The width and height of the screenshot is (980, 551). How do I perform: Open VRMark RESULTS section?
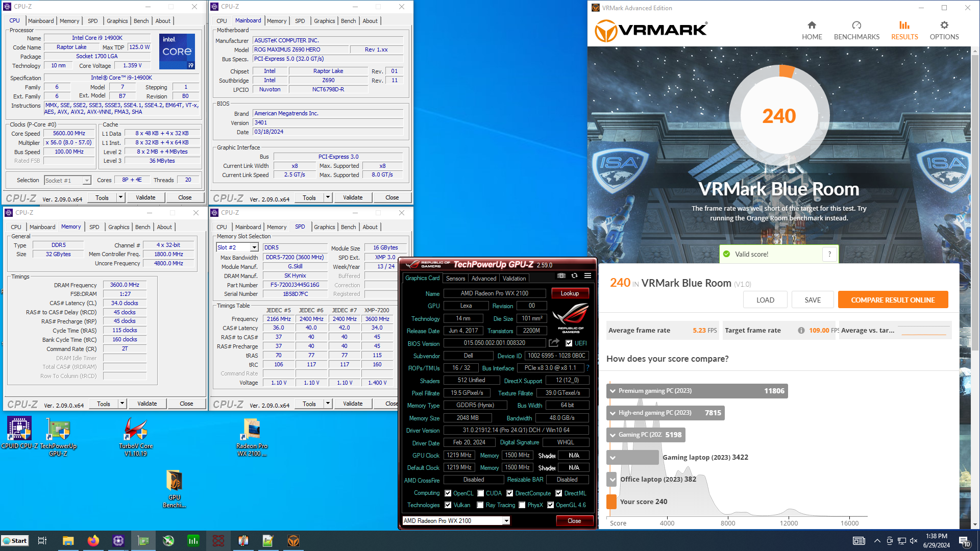click(904, 31)
